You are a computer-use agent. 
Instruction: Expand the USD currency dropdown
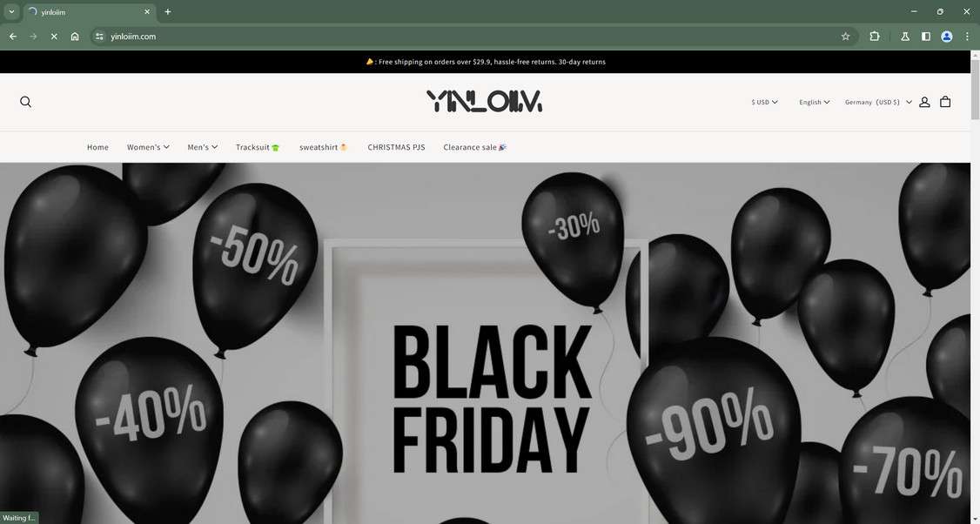point(764,102)
